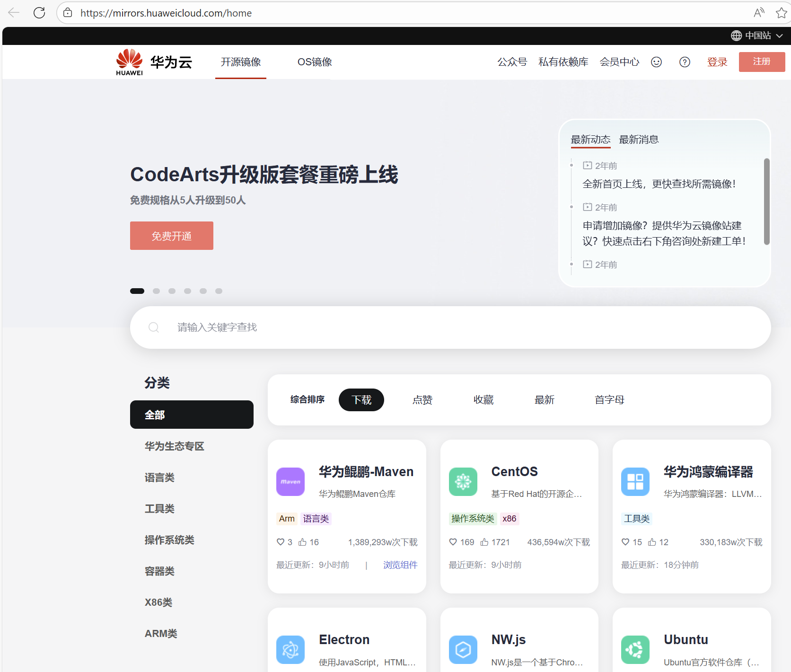The image size is (791, 672).
Task: Click heart icon on 华为鸿蒙编译器 card
Action: click(x=625, y=542)
